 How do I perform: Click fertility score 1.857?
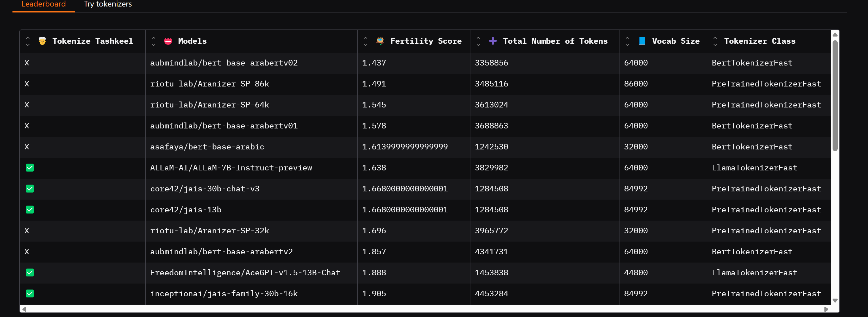point(374,252)
